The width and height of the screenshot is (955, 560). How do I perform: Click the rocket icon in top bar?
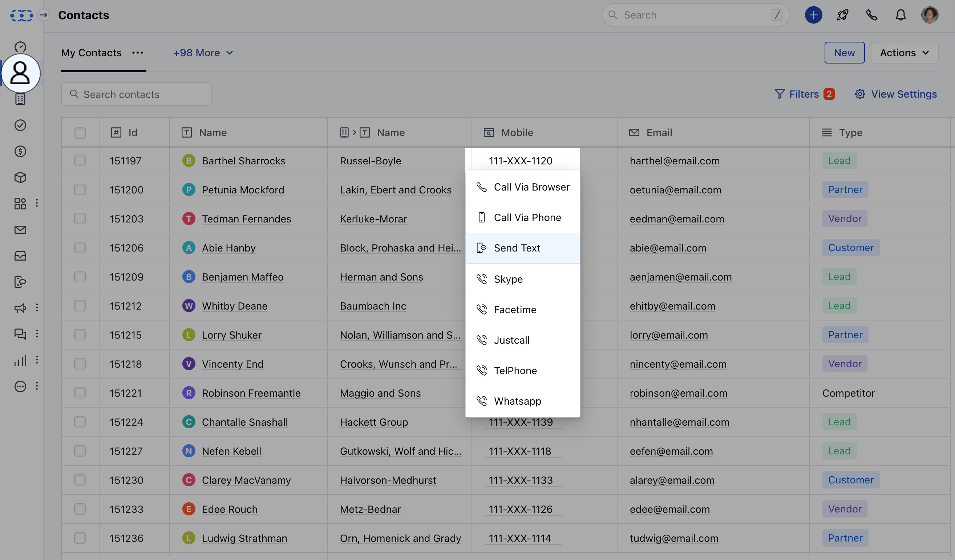(842, 15)
